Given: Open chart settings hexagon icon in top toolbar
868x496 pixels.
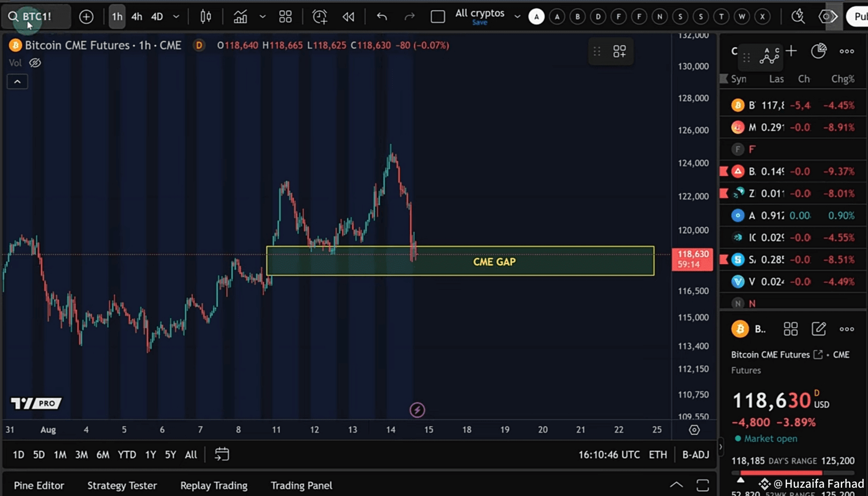Looking at the screenshot, I should pos(827,17).
